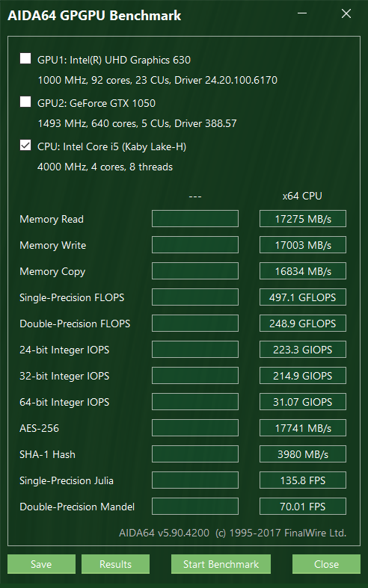Minimize the AIDA64 GPGPU Benchmark window
This screenshot has width=368, height=588.
tap(302, 13)
